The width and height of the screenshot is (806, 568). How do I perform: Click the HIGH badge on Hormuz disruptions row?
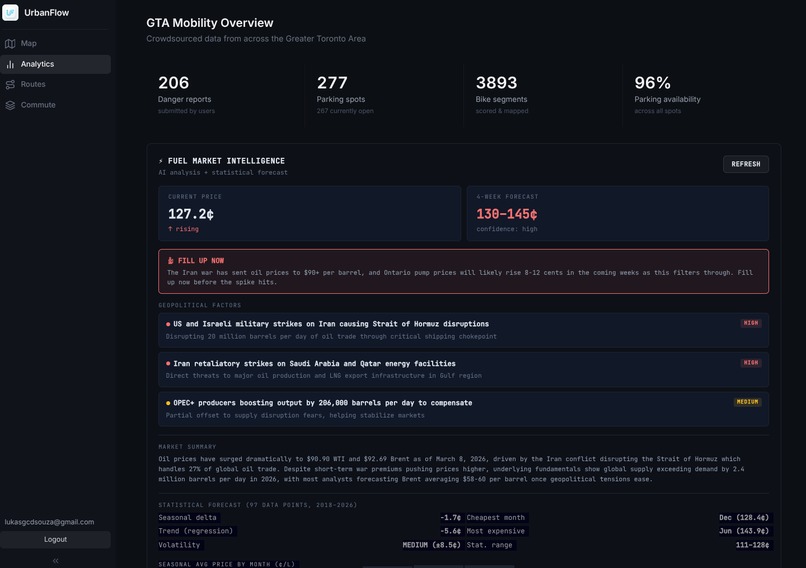click(751, 323)
